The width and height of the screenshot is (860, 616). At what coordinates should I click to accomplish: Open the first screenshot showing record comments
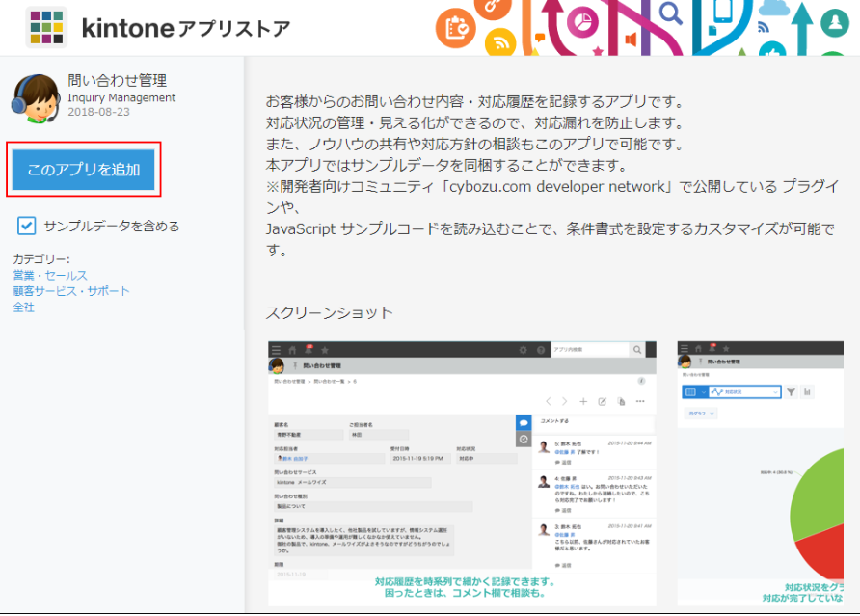(x=462, y=472)
